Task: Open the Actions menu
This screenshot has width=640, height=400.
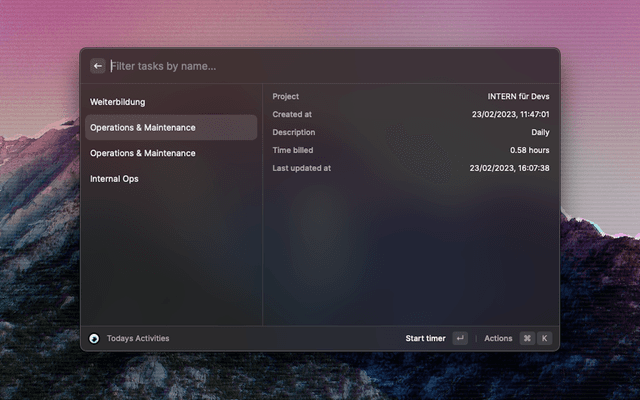Action: point(498,338)
